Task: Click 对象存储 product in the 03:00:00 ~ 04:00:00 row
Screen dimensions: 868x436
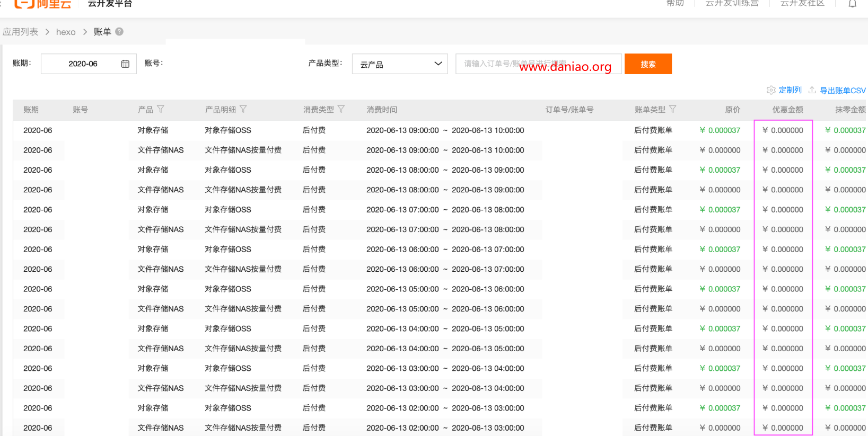Action: (153, 368)
